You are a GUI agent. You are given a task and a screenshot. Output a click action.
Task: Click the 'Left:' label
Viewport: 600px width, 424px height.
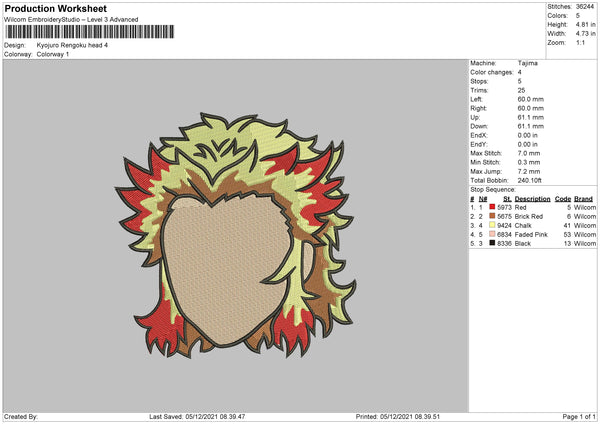[x=476, y=99]
